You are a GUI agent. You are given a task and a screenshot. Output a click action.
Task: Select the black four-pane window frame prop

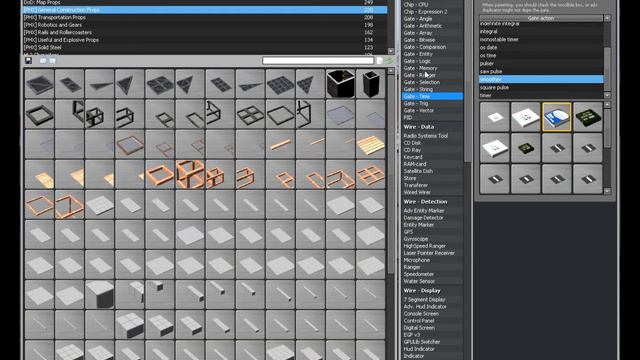click(250, 114)
